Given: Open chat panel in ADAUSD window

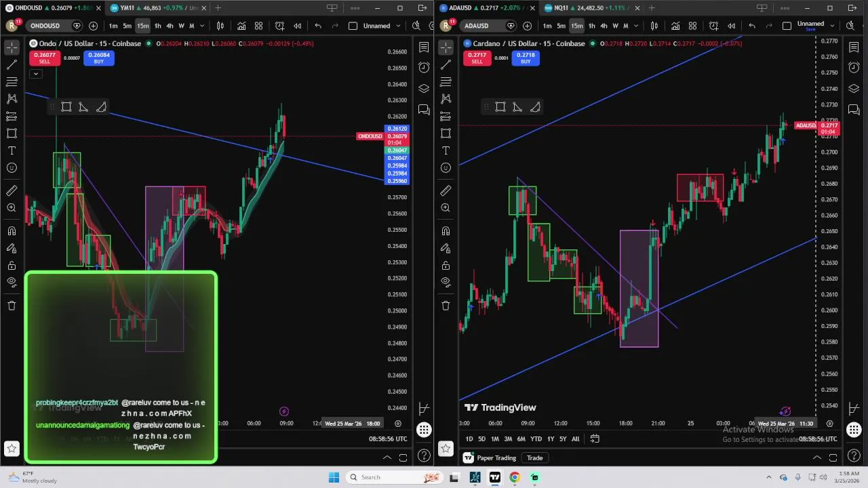Looking at the screenshot, I should 854,110.
